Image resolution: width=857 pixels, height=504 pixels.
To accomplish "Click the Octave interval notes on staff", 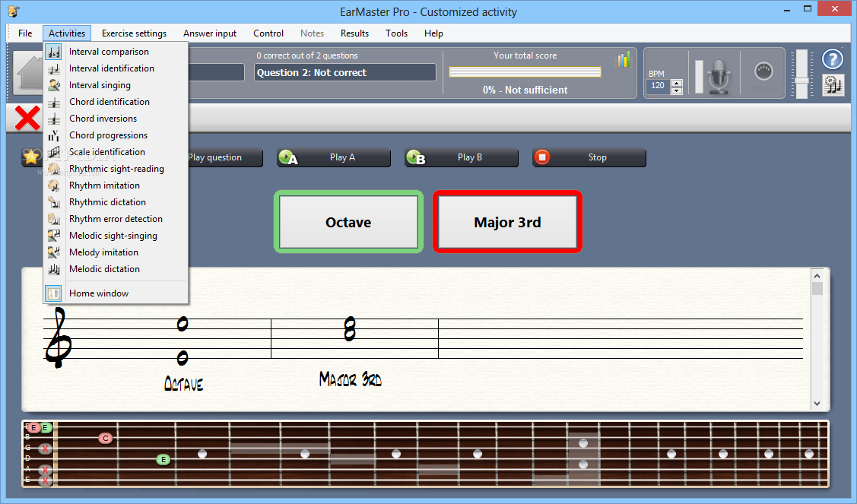I will click(183, 341).
